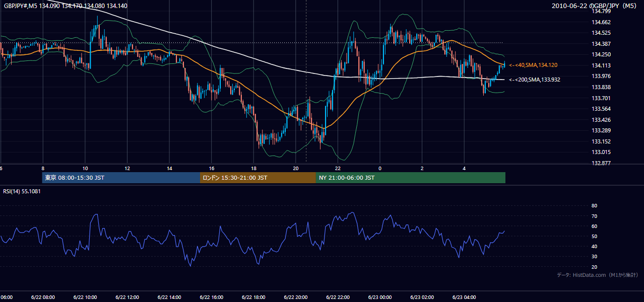Click the 134.525 price axis label
Screen dimensions: 644x302
600,33
